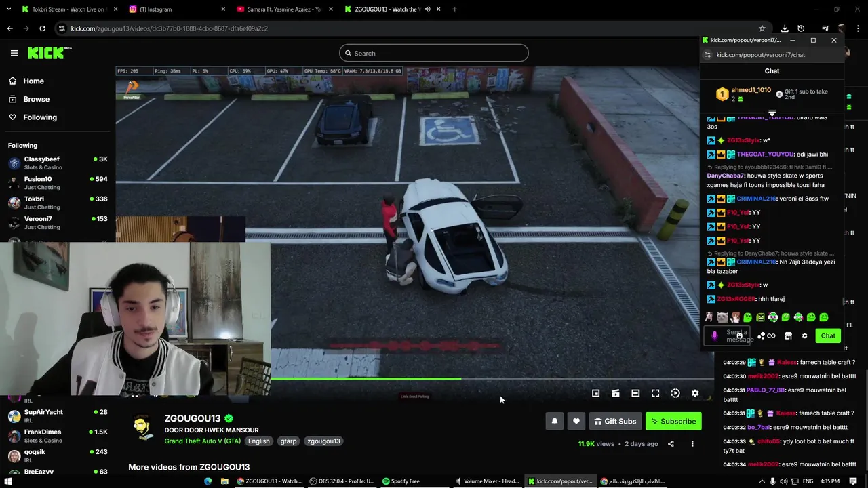The image size is (868, 488).
Task: Open site info in chat popout window
Action: (x=707, y=55)
